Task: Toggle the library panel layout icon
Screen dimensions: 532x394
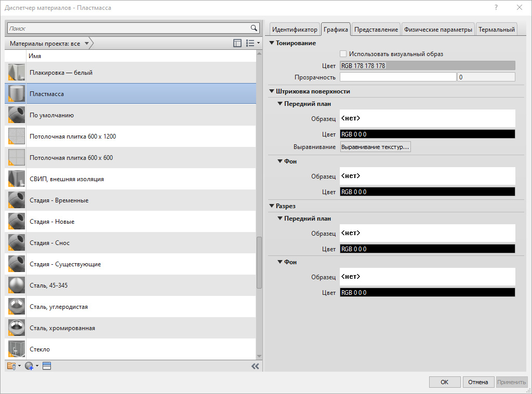Action: pos(237,44)
